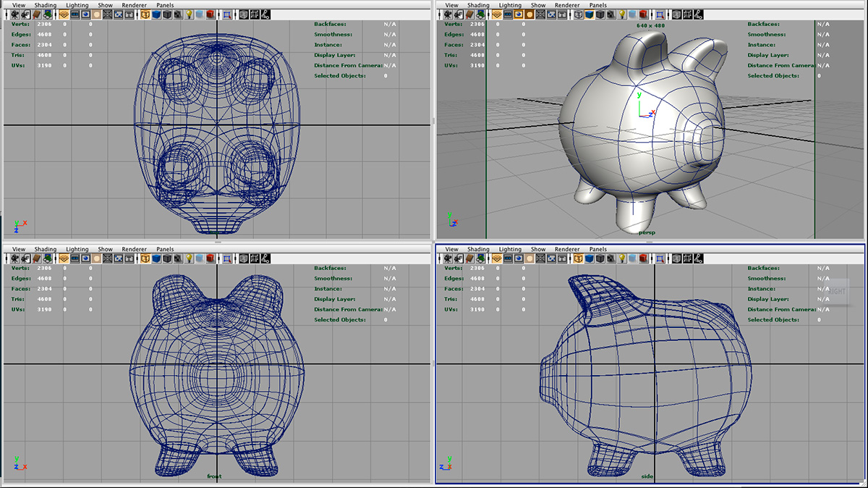Image resolution: width=868 pixels, height=488 pixels.
Task: Open Show dropdown in the front view panel
Action: [105, 249]
